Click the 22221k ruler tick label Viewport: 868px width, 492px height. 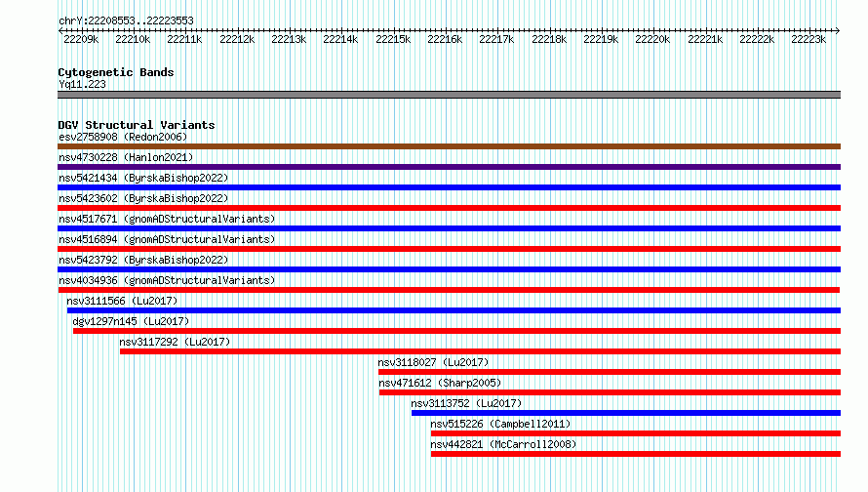705,39
